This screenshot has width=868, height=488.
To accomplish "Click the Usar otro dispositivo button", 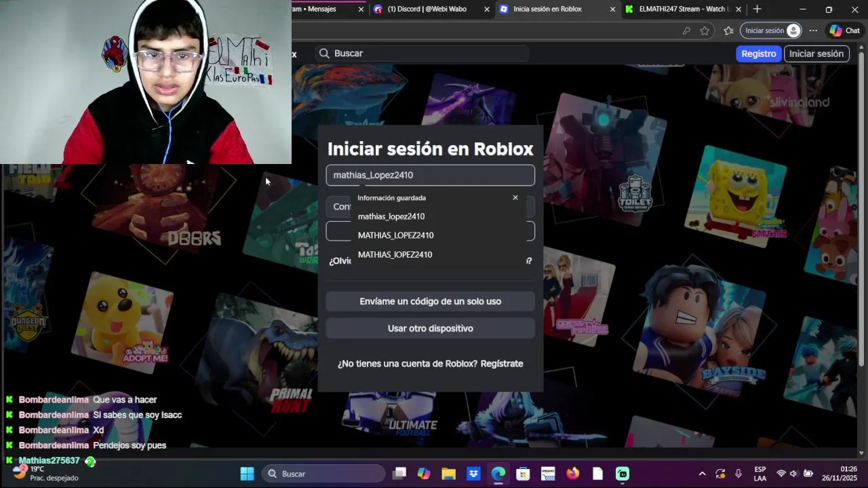I will point(431,328).
